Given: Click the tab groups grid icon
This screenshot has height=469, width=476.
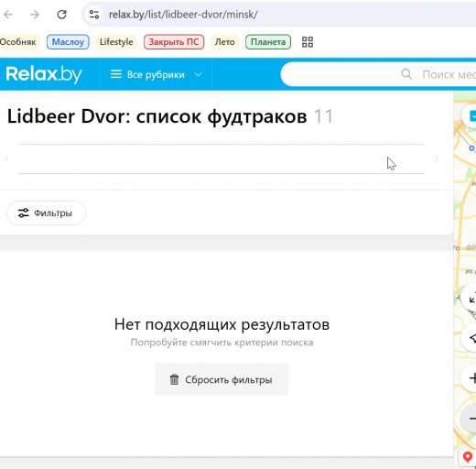Looking at the screenshot, I should [308, 42].
